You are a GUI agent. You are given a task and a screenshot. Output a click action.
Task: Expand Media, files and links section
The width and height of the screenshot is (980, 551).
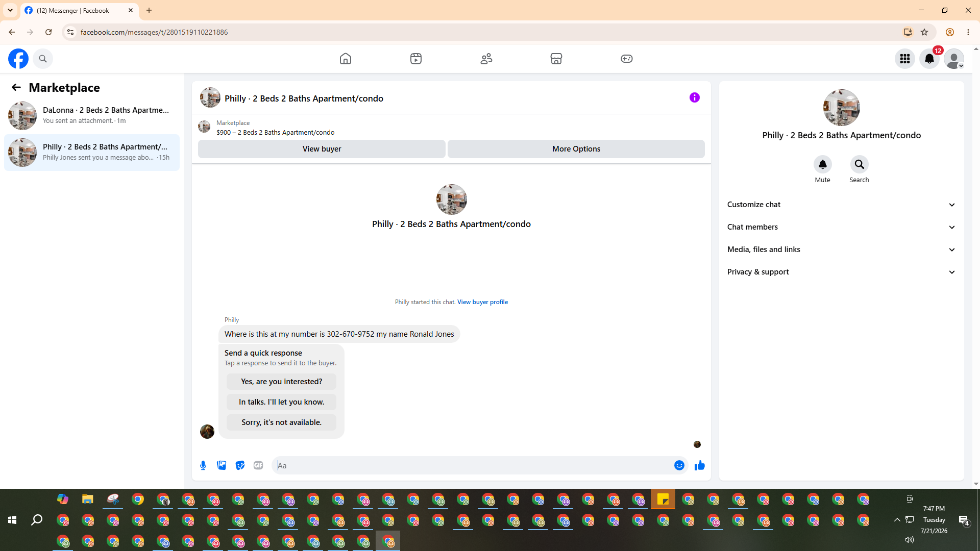coord(841,249)
